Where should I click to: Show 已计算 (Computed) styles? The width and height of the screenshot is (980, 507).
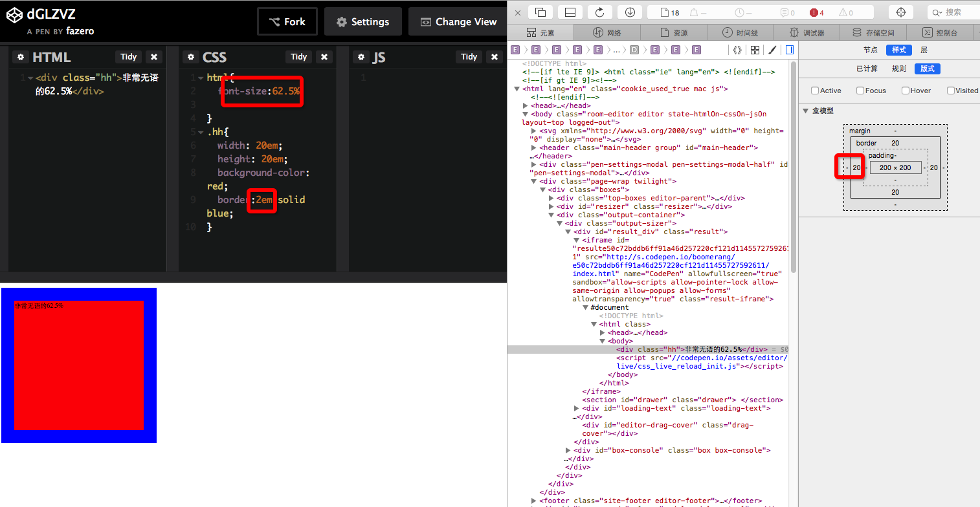click(867, 69)
